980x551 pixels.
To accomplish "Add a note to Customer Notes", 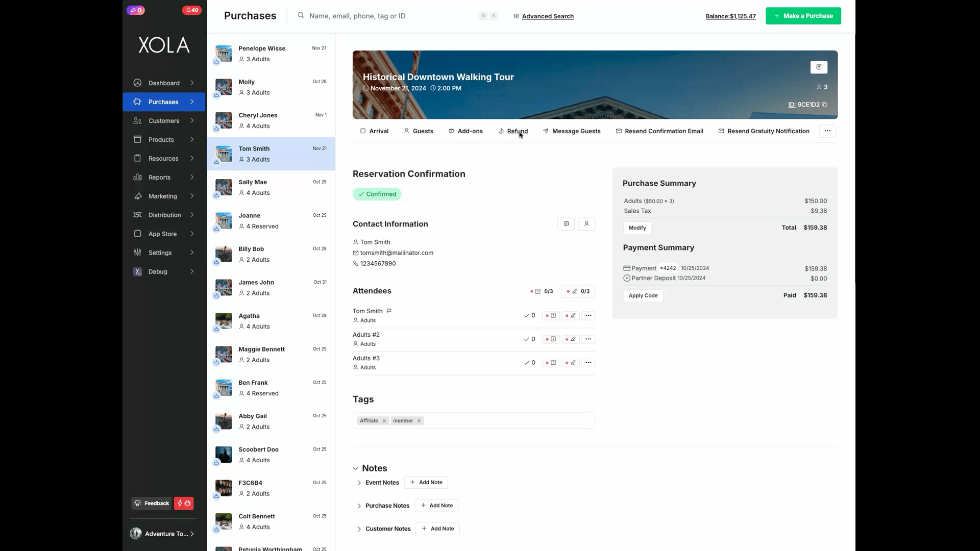I will (438, 529).
